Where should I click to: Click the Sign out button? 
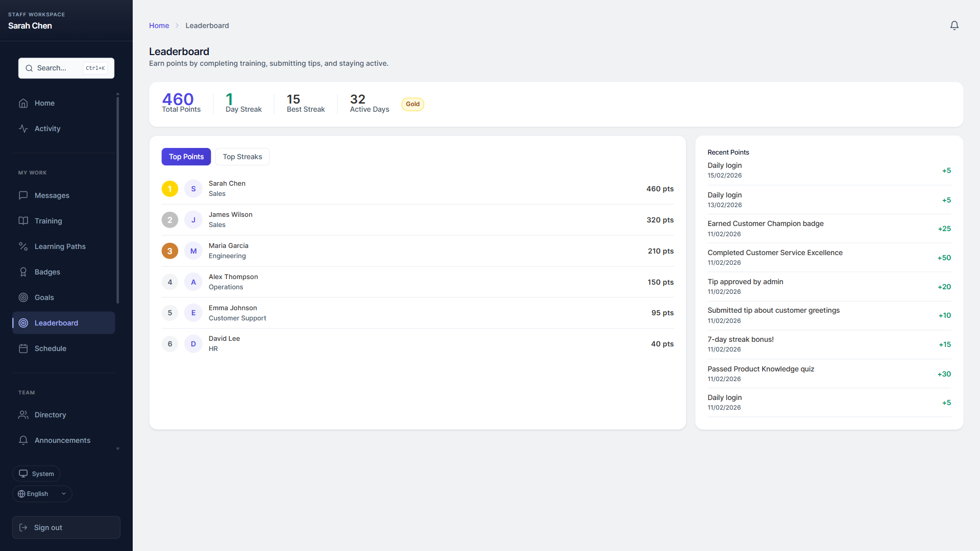point(66,528)
